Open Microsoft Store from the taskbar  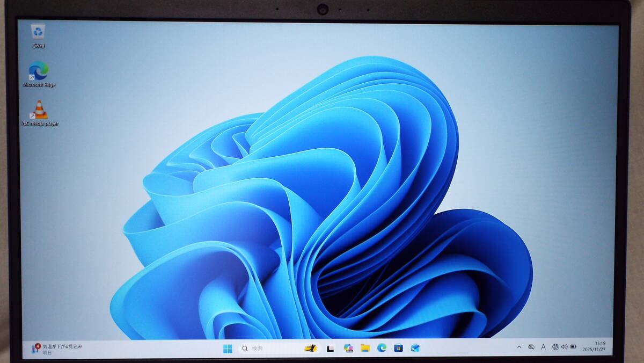[x=398, y=348]
